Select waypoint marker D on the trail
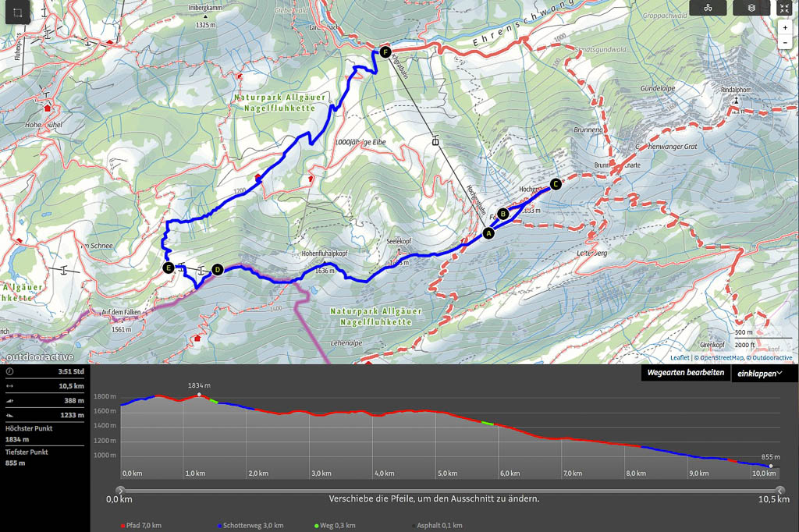The height and width of the screenshot is (532, 799). coord(217,269)
